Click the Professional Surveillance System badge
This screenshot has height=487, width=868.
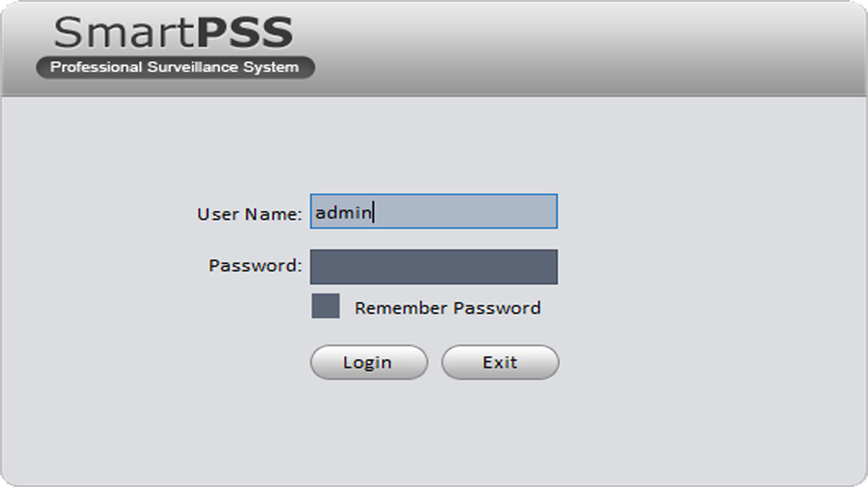click(175, 67)
